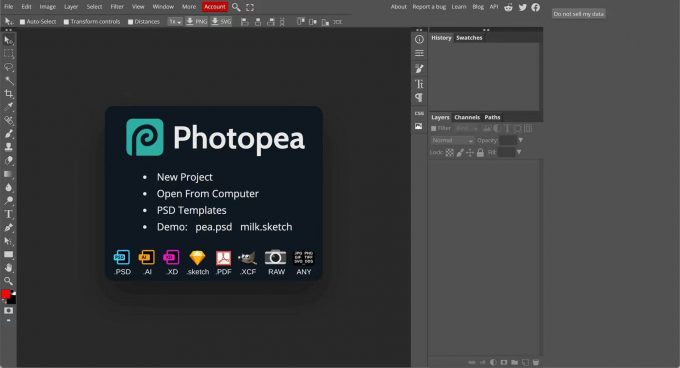Switch to the Swatches tab
The height and width of the screenshot is (368, 680).
point(469,38)
